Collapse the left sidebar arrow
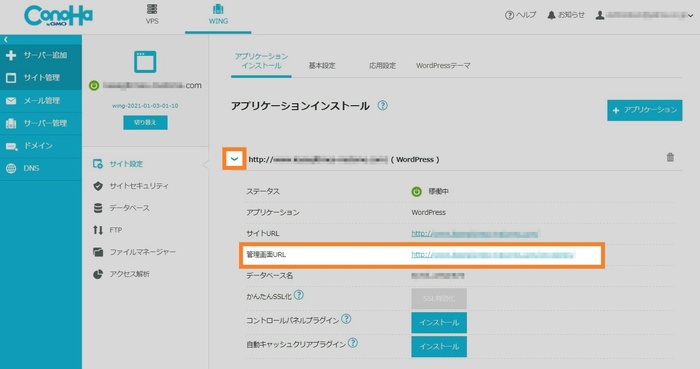Viewport: 700px width, 369px height. coord(6,40)
